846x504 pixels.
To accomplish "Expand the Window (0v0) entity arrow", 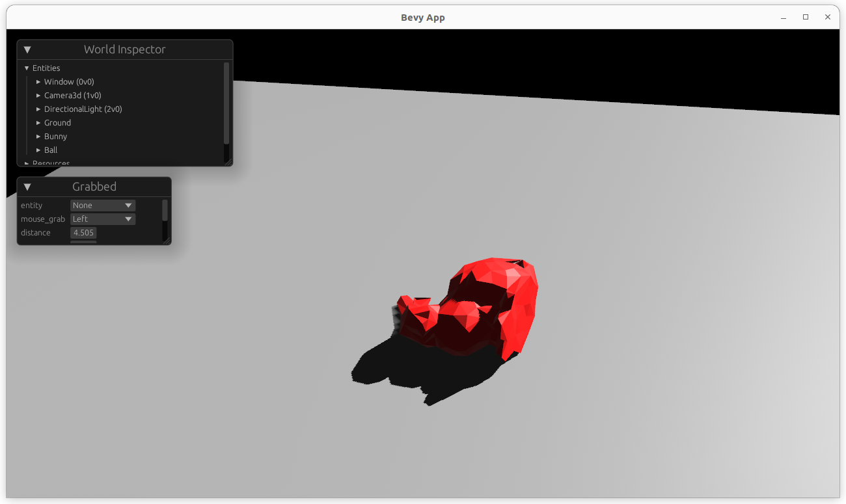I will pyautogui.click(x=38, y=82).
